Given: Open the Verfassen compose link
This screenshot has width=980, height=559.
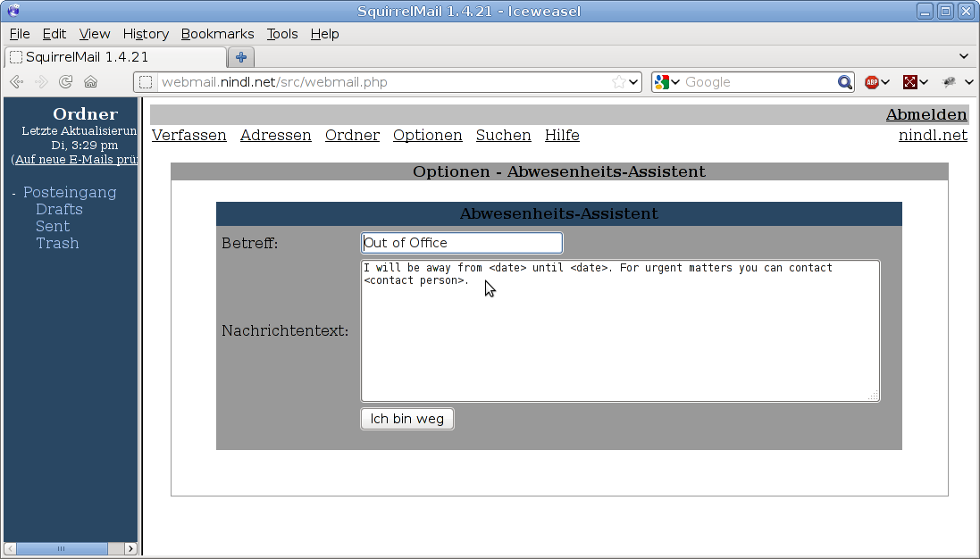Looking at the screenshot, I should (x=188, y=136).
